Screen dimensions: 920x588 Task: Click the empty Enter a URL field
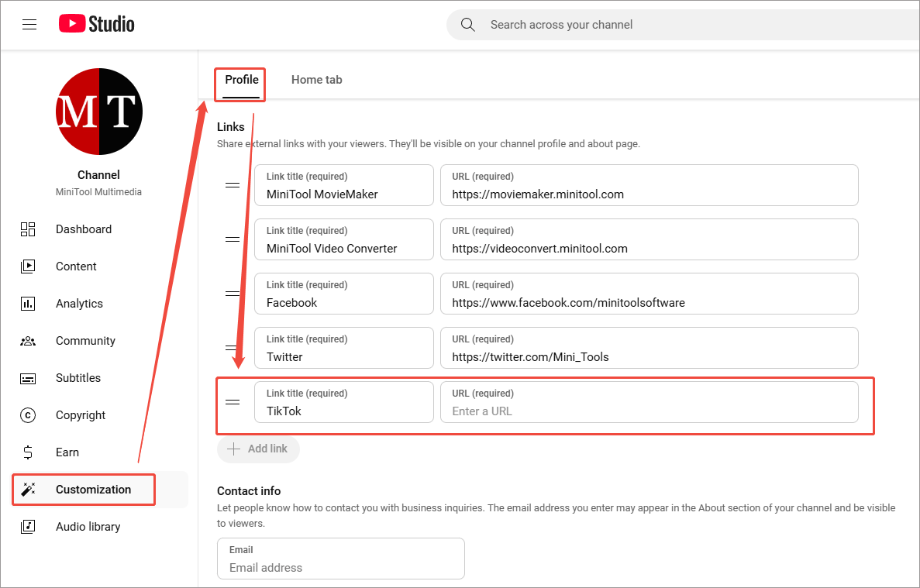click(649, 402)
